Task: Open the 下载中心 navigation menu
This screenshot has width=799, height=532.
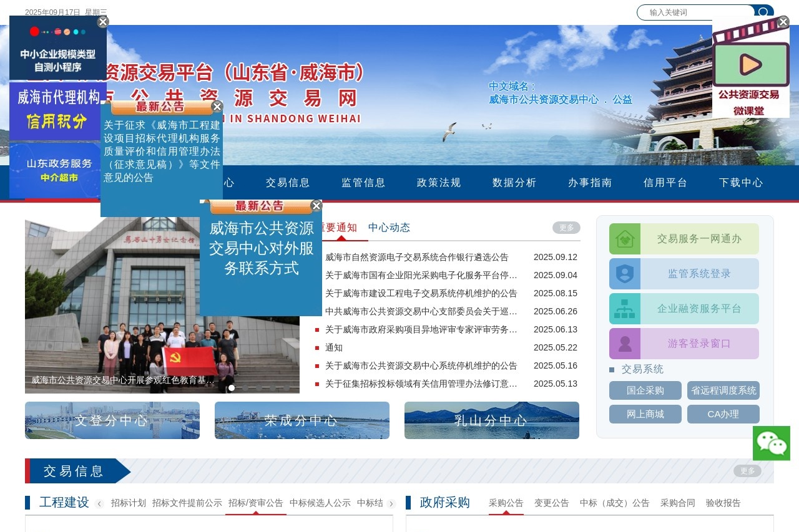Action: [740, 183]
